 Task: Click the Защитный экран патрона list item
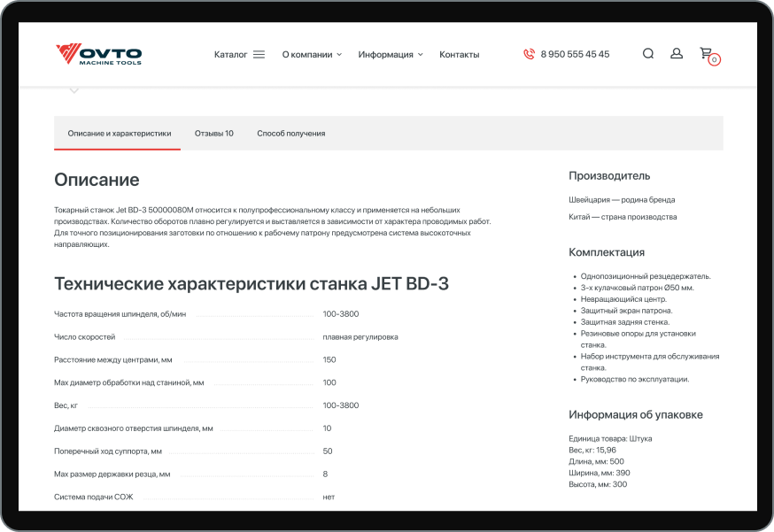click(x=626, y=311)
